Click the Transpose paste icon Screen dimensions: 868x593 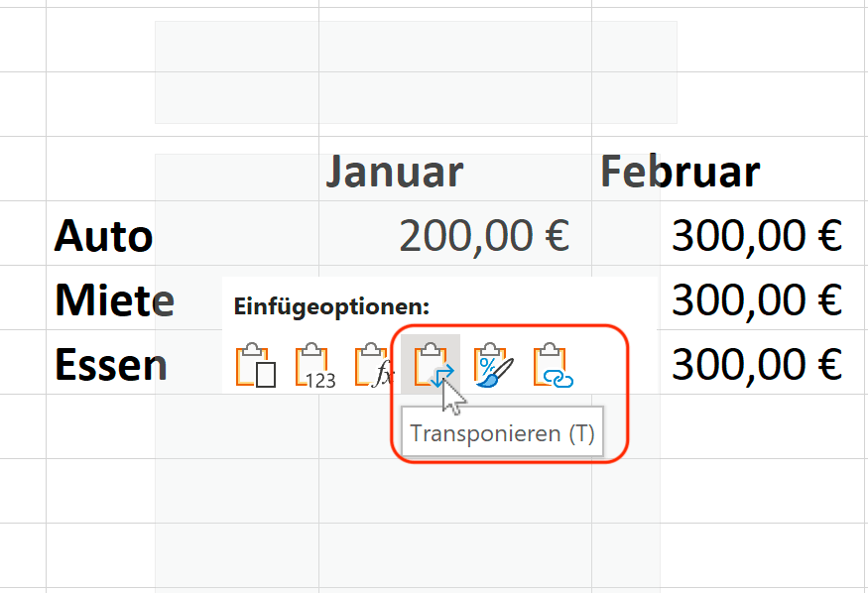pyautogui.click(x=431, y=365)
